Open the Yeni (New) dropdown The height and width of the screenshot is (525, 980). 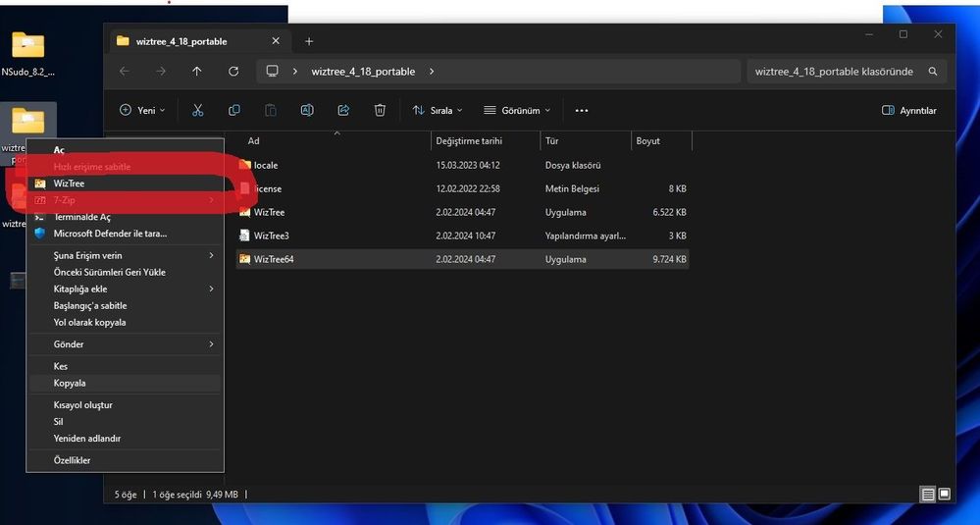[x=142, y=110]
